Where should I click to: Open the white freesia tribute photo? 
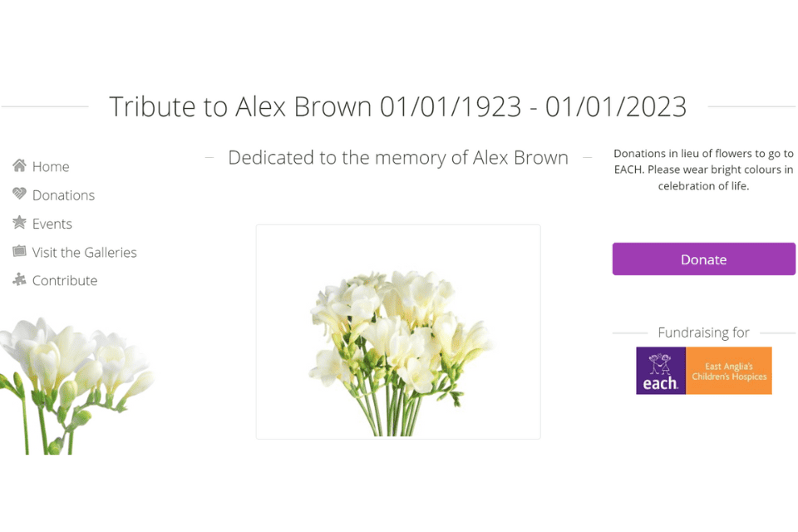398,332
